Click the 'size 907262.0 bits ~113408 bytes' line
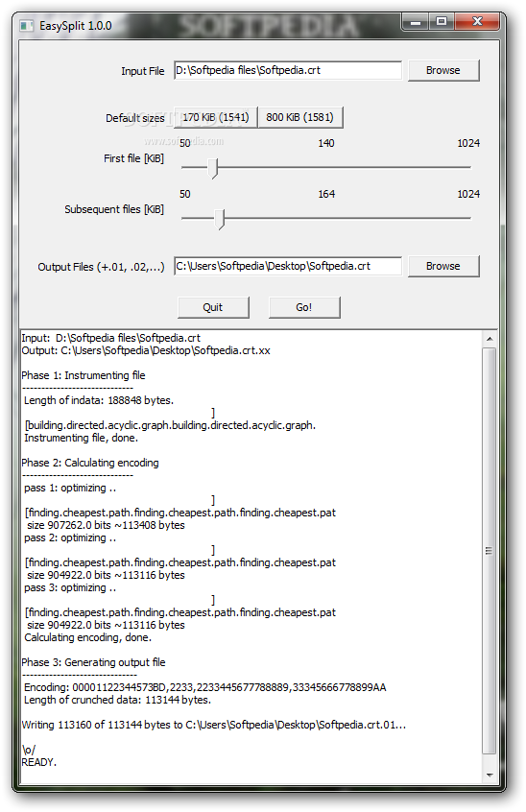 point(106,526)
